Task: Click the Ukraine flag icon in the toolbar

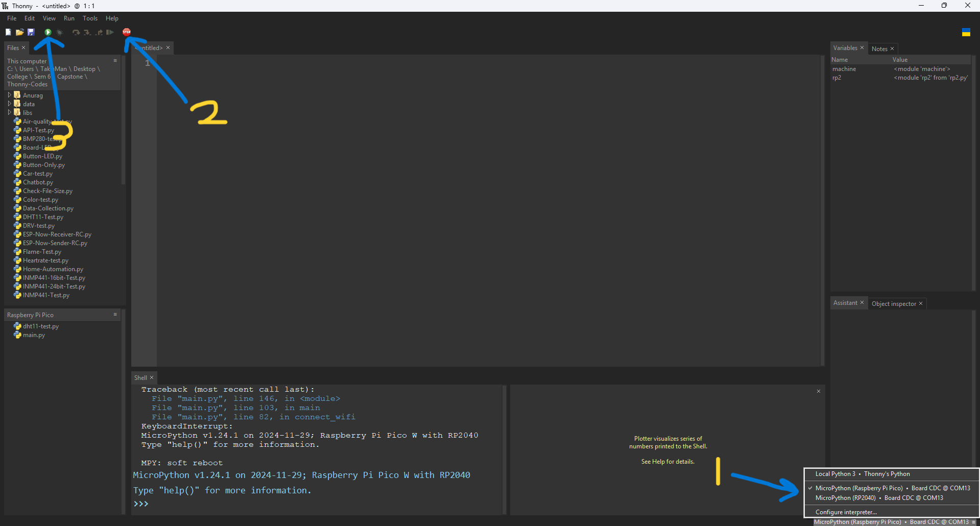Action: 966,32
